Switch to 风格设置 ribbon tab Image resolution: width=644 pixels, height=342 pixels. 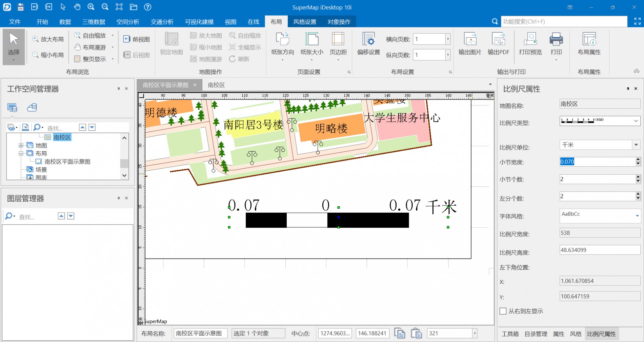pos(305,22)
